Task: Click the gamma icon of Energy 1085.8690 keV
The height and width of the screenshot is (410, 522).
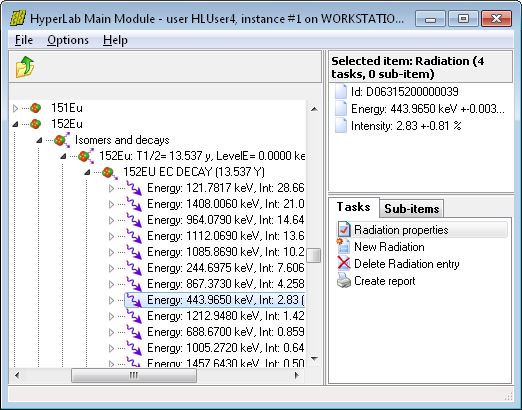Action: (x=134, y=252)
